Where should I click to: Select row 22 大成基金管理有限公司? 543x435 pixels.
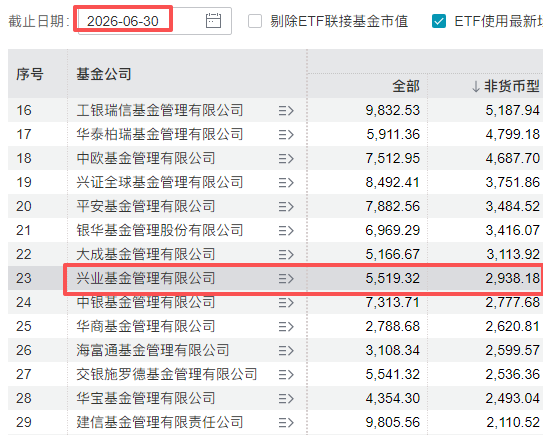(x=275, y=254)
